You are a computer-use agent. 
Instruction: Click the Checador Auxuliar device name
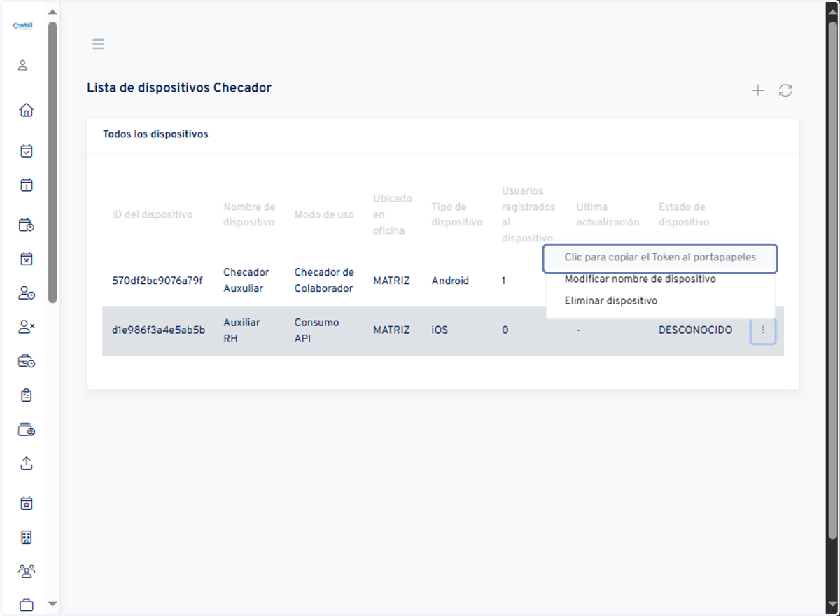click(x=246, y=281)
